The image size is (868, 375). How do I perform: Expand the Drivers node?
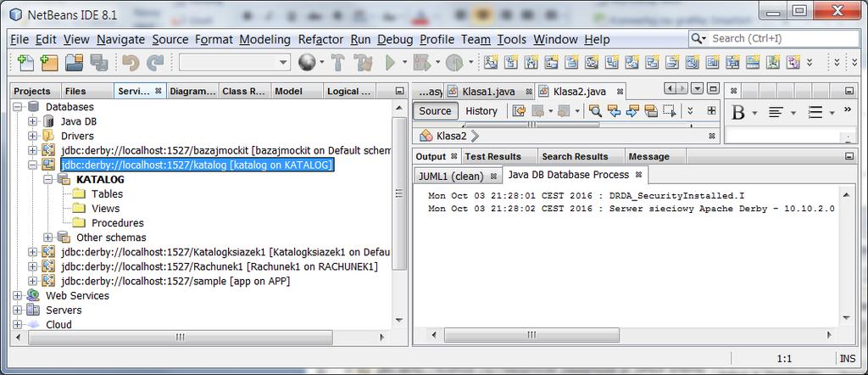33,136
